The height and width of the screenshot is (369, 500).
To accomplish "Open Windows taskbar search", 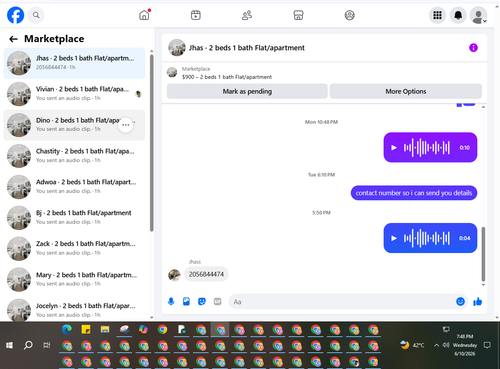I will pos(28,345).
